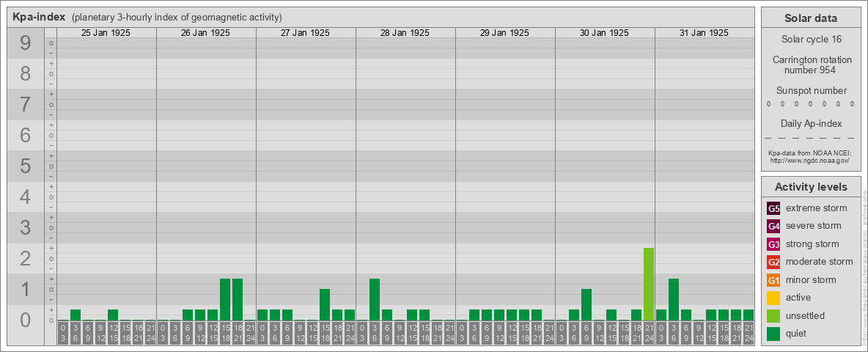Click the 0-3 hour cell under 25 Jan
This screenshot has height=352, width=868.
click(x=63, y=333)
